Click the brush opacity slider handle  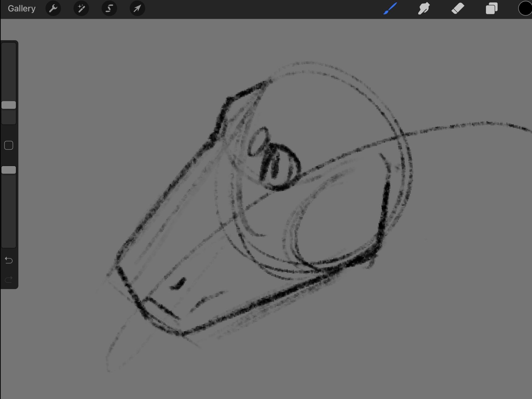coord(9,170)
